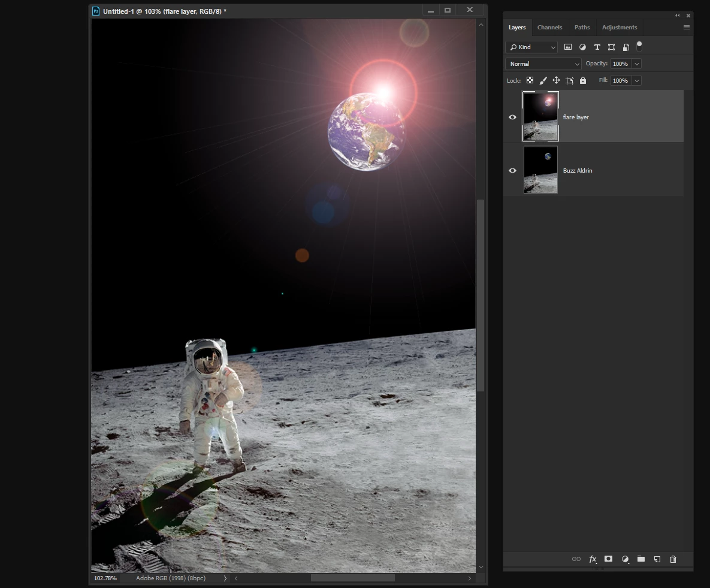Viewport: 710px width, 588px height.
Task: Open the Opacity slider dropdown arrow
Action: [x=637, y=64]
